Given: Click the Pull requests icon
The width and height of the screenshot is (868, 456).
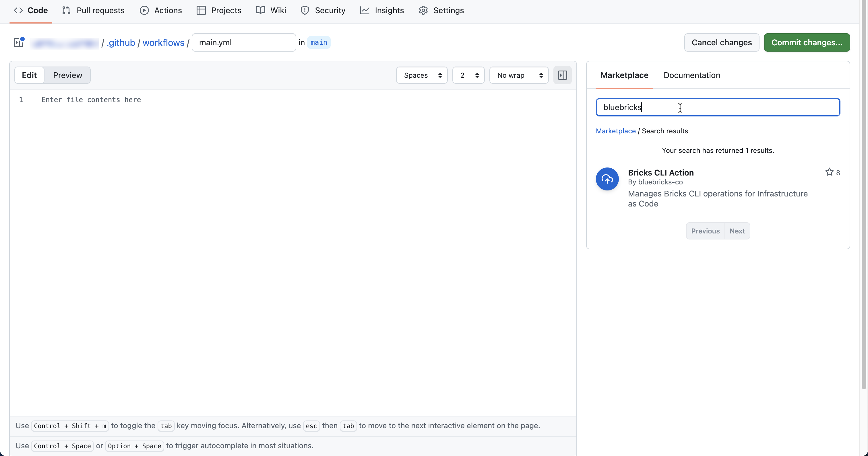Looking at the screenshot, I should pyautogui.click(x=66, y=10).
